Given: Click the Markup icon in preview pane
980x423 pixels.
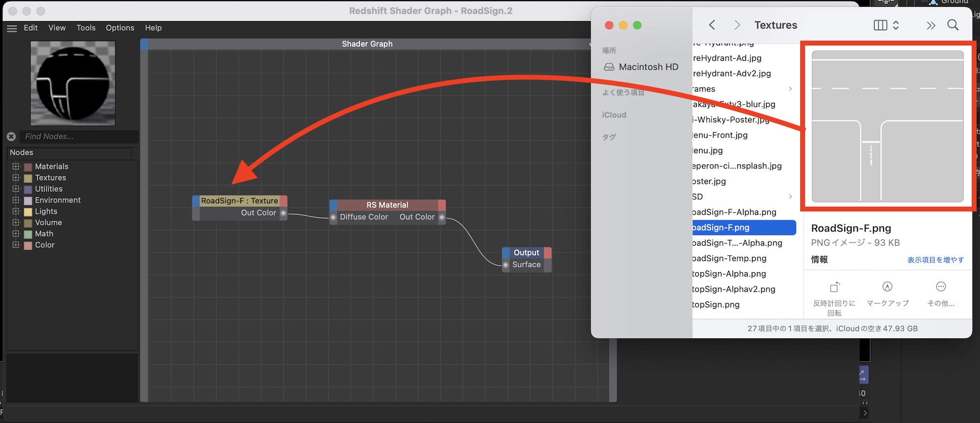Looking at the screenshot, I should [887, 287].
